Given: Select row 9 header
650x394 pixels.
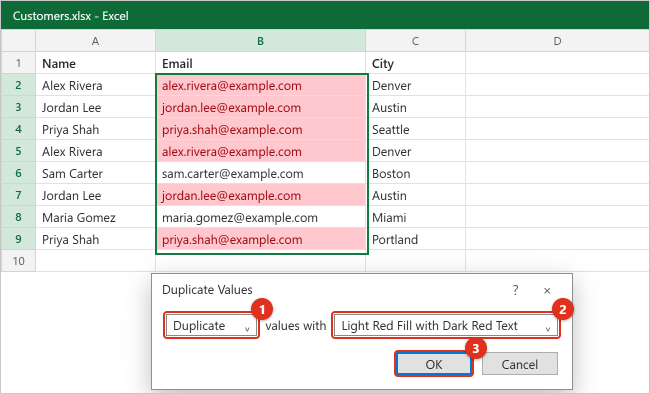Looking at the screenshot, I should 18,239.
